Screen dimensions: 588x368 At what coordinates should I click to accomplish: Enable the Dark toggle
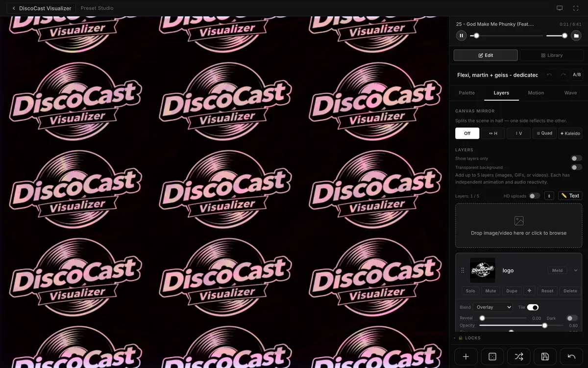tap(572, 318)
